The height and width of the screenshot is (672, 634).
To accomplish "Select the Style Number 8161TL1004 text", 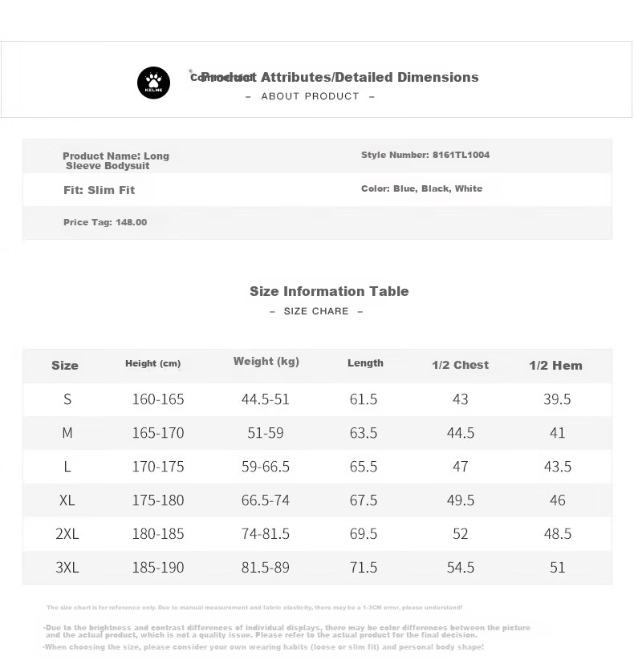I will point(425,155).
